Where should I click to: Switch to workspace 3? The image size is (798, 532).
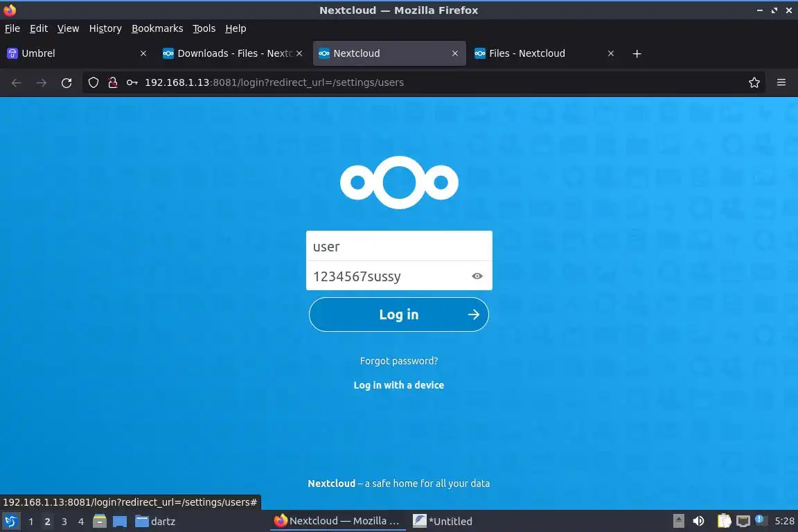(64, 522)
